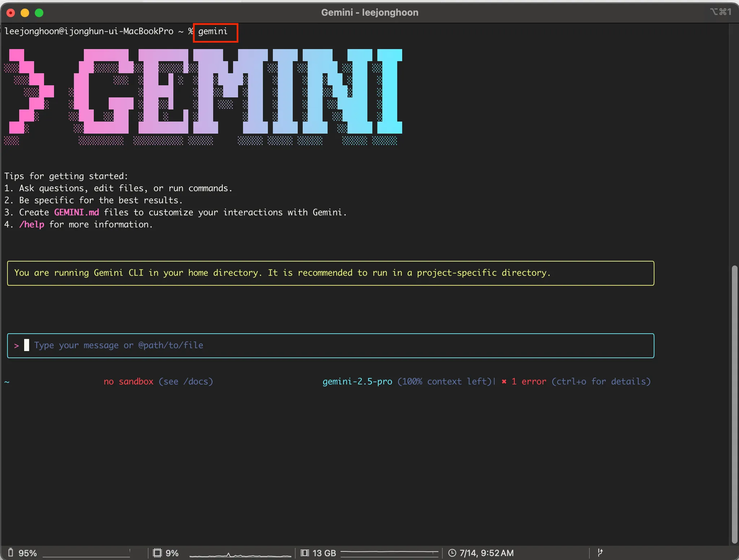Click the CPU chip icon showing 9%
The width and height of the screenshot is (739, 560).
tap(157, 553)
